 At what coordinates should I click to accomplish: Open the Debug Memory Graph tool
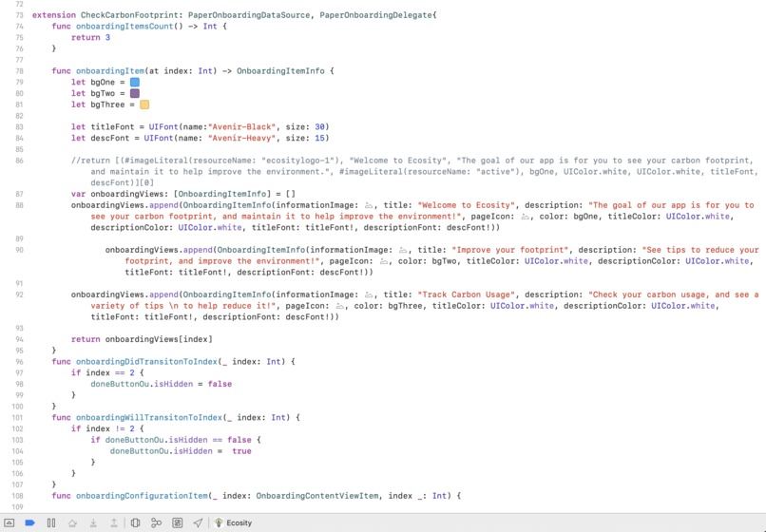tap(156, 522)
